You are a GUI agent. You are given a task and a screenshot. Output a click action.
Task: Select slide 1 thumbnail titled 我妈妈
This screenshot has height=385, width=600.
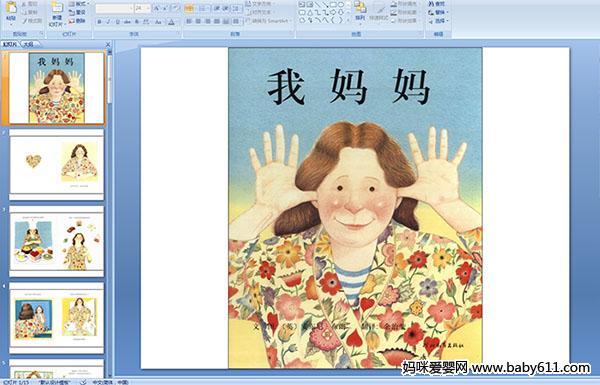pos(57,88)
